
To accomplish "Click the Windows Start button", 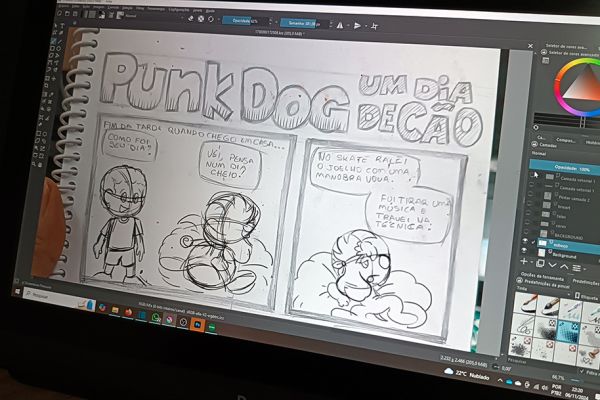I will click(x=17, y=292).
